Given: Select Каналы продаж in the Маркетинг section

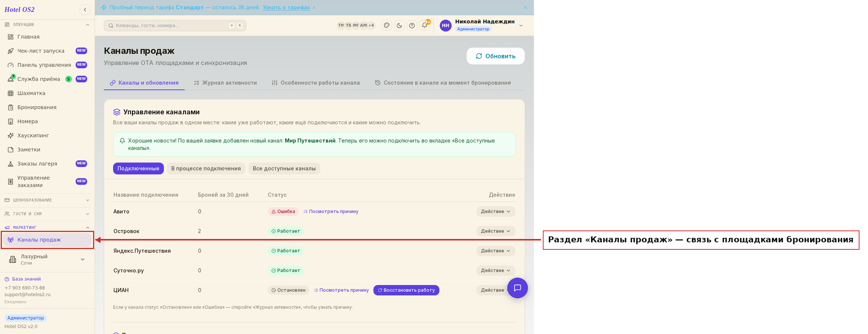Looking at the screenshot, I should pos(47,240).
